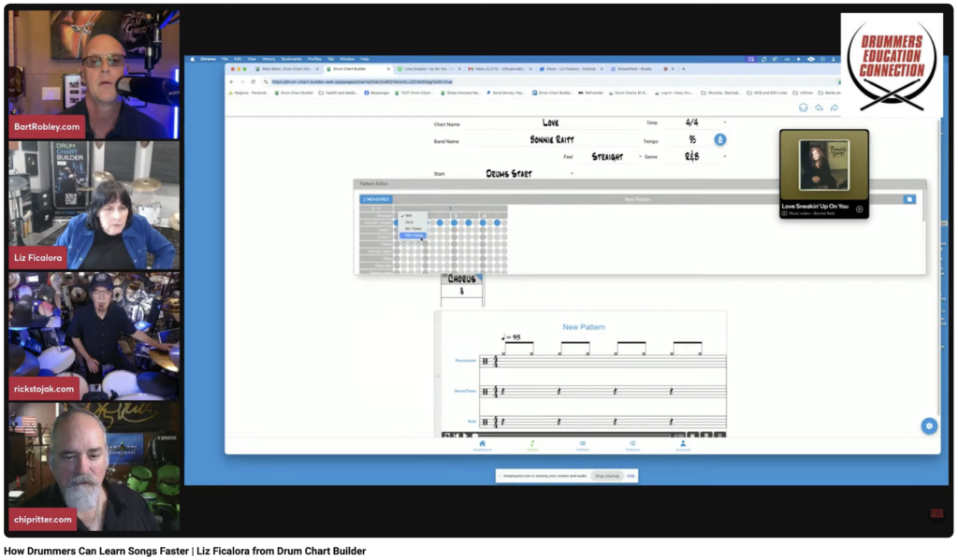
Task: Open Chrome Bookmarks menu
Action: [x=292, y=59]
